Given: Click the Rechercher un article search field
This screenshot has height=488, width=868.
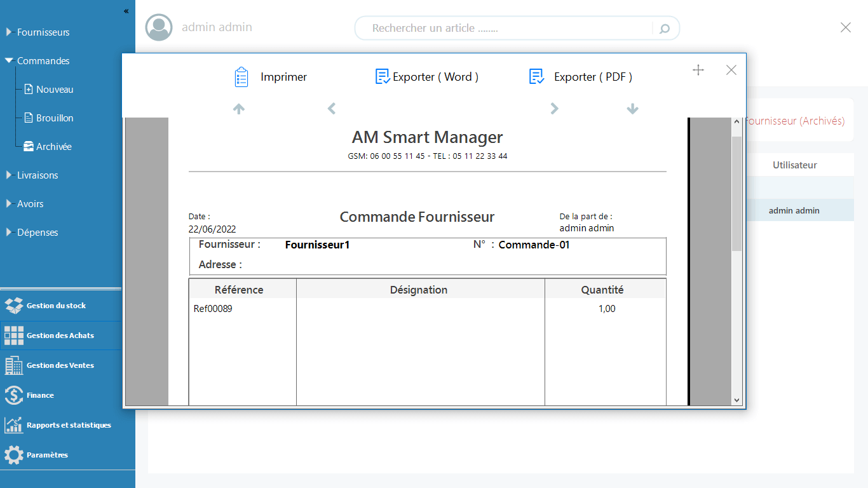Looking at the screenshot, I should tap(502, 29).
